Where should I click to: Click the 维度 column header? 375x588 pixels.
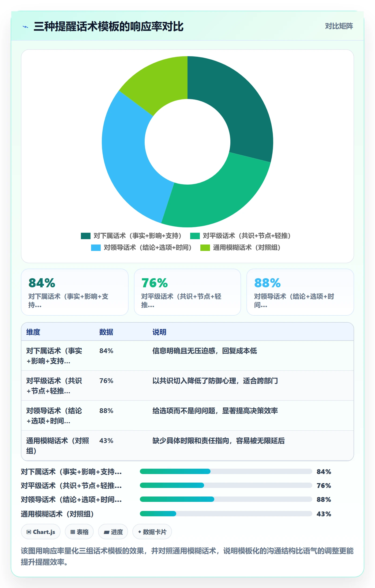click(33, 332)
